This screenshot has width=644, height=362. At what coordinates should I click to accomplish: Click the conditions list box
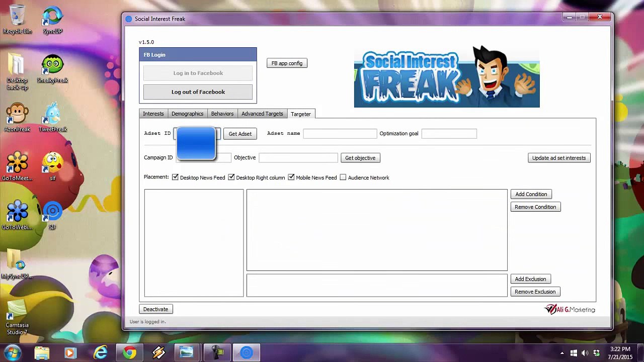377,230
